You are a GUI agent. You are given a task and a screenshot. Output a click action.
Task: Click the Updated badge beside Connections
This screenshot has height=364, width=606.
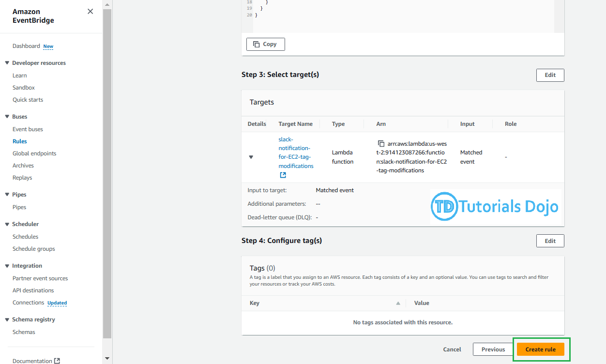pyautogui.click(x=57, y=303)
